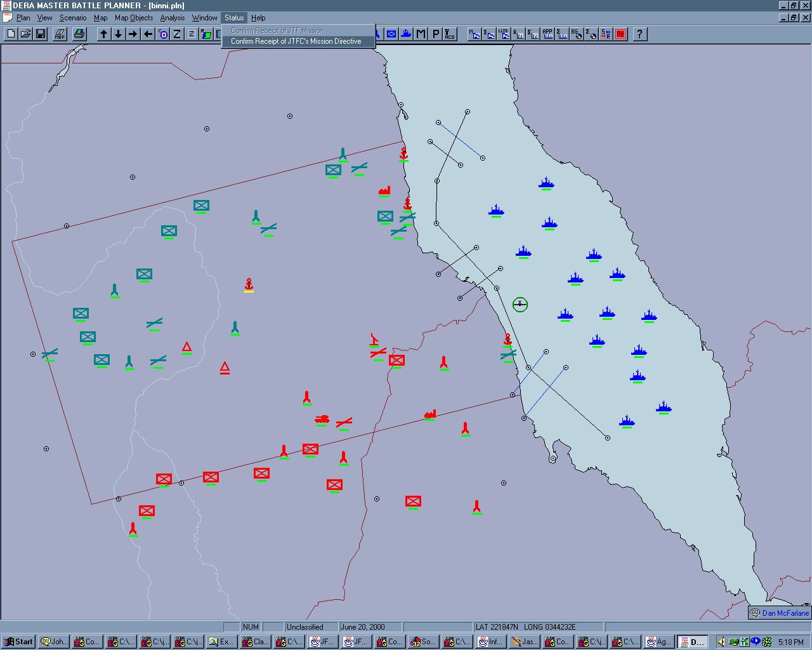Image resolution: width=812 pixels, height=650 pixels.
Task: Open the Map Objects menu
Action: [133, 18]
